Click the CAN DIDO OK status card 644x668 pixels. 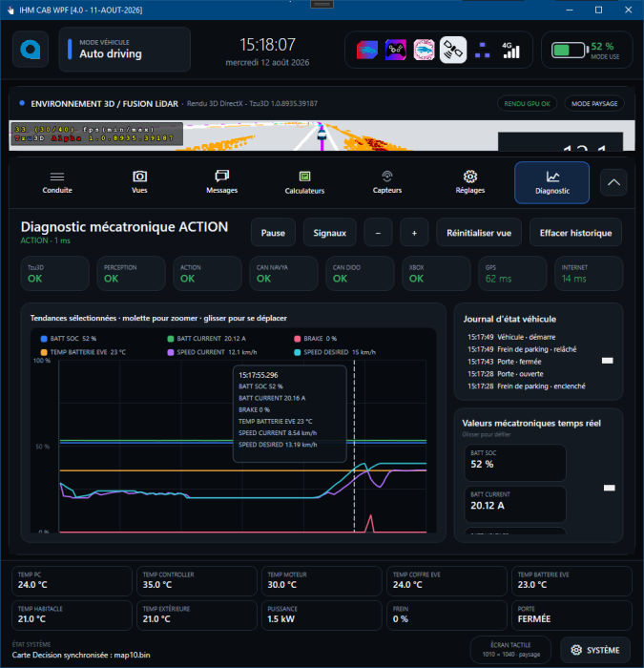tap(360, 274)
